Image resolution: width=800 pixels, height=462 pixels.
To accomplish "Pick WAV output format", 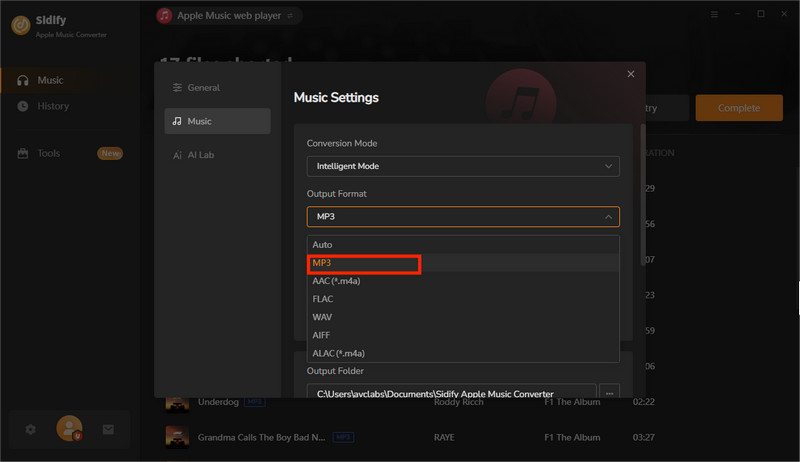I will [x=463, y=317].
